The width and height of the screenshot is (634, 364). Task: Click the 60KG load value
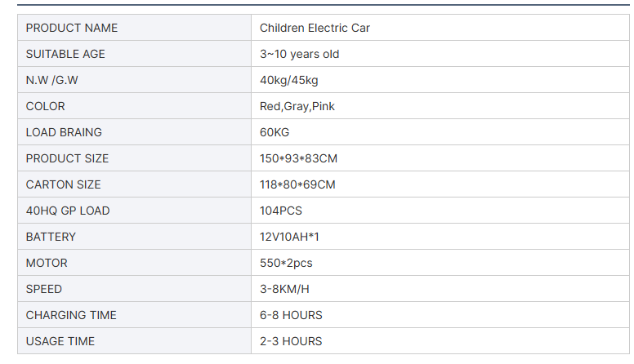pyautogui.click(x=275, y=132)
